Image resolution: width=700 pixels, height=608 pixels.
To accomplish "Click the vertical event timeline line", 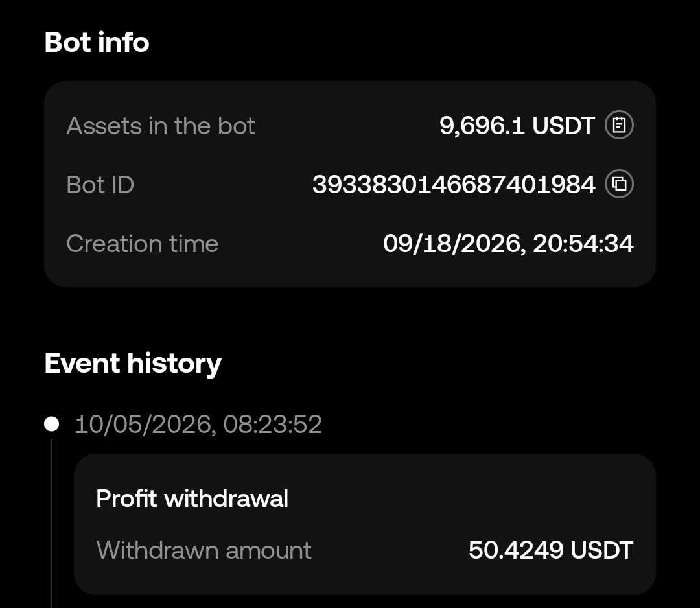I will pyautogui.click(x=51, y=523).
